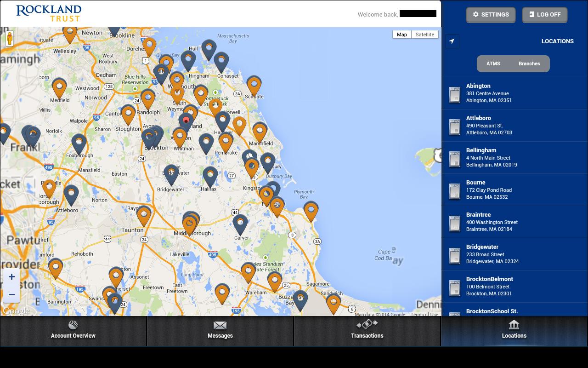This screenshot has height=368, width=588.
Task: Enable Map view mode
Action: (x=401, y=34)
